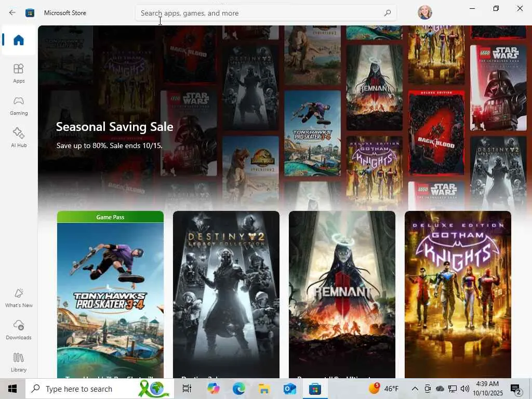
Task: Click LEGO Star Wars poster at top right
Action: click(x=498, y=88)
